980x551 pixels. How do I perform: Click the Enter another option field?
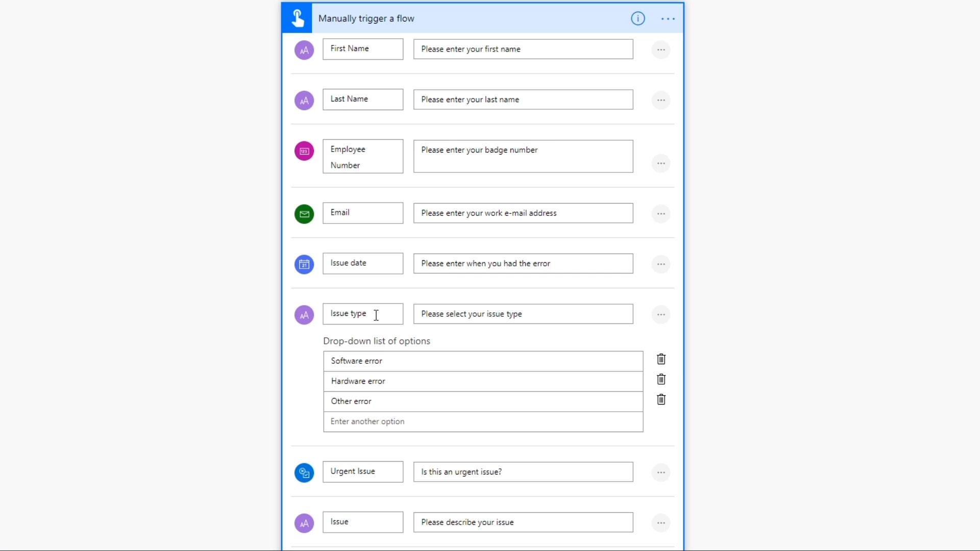point(483,422)
